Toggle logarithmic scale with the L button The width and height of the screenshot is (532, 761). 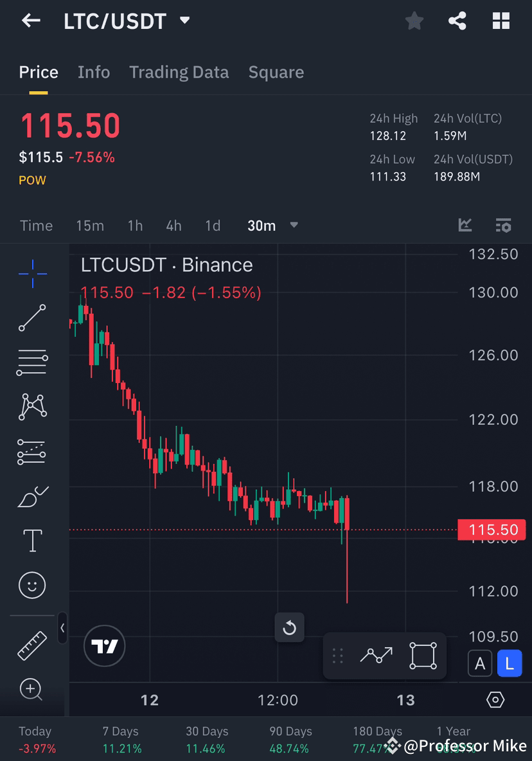tap(510, 663)
